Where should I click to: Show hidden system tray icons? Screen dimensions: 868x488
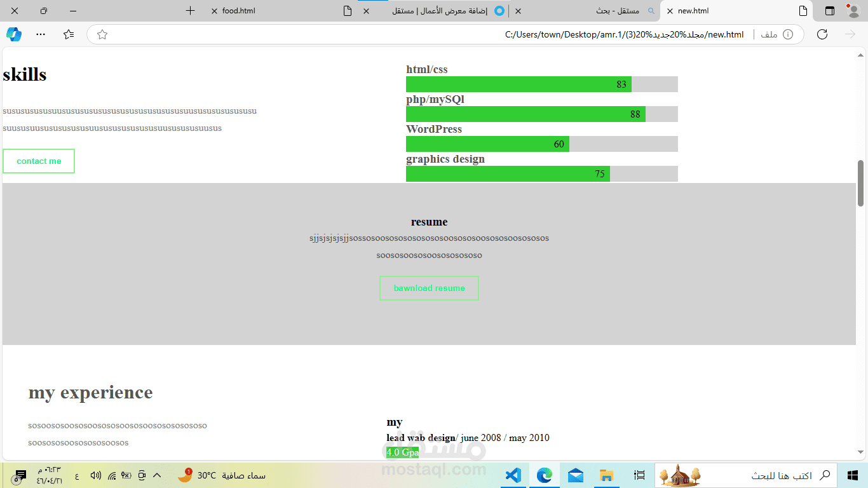pyautogui.click(x=157, y=475)
